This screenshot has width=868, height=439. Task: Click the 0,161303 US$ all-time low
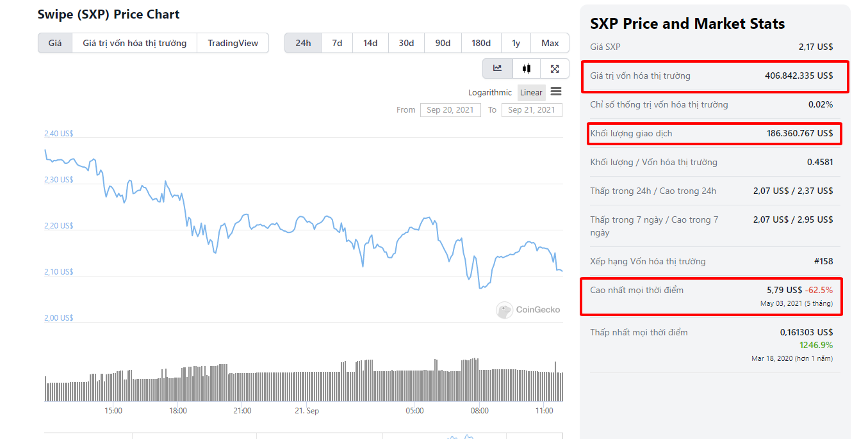[x=807, y=332]
